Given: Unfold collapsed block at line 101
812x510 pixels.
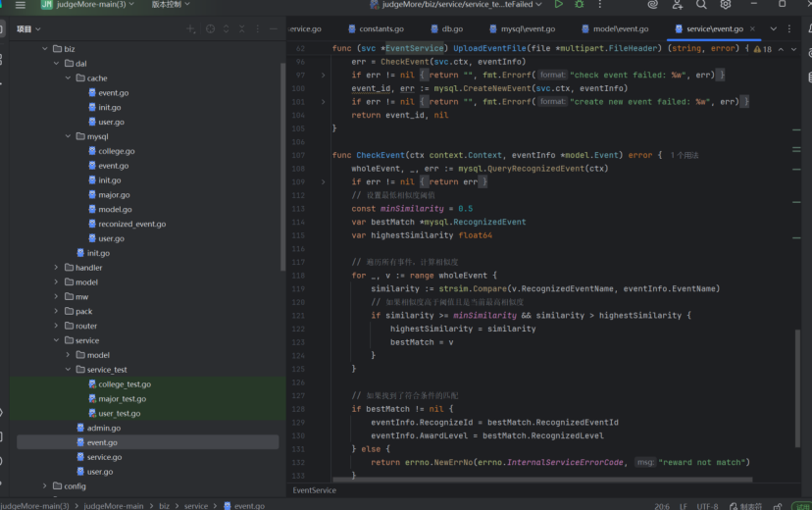Looking at the screenshot, I should pyautogui.click(x=324, y=102).
